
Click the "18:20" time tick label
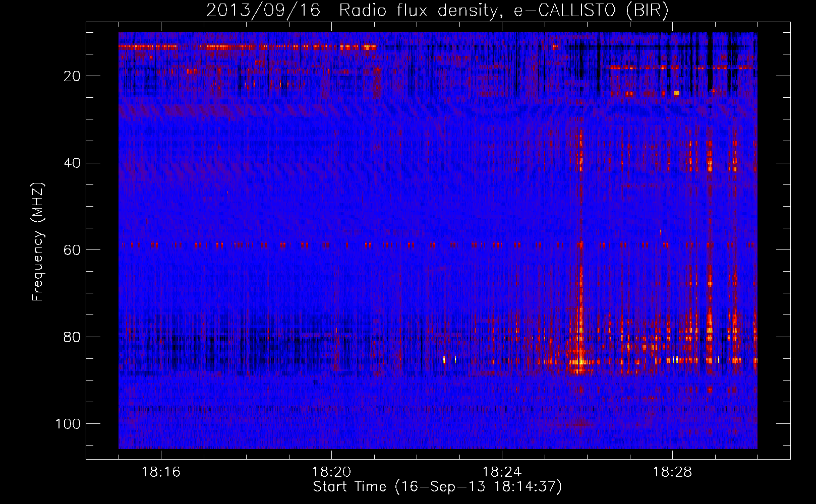pos(331,472)
